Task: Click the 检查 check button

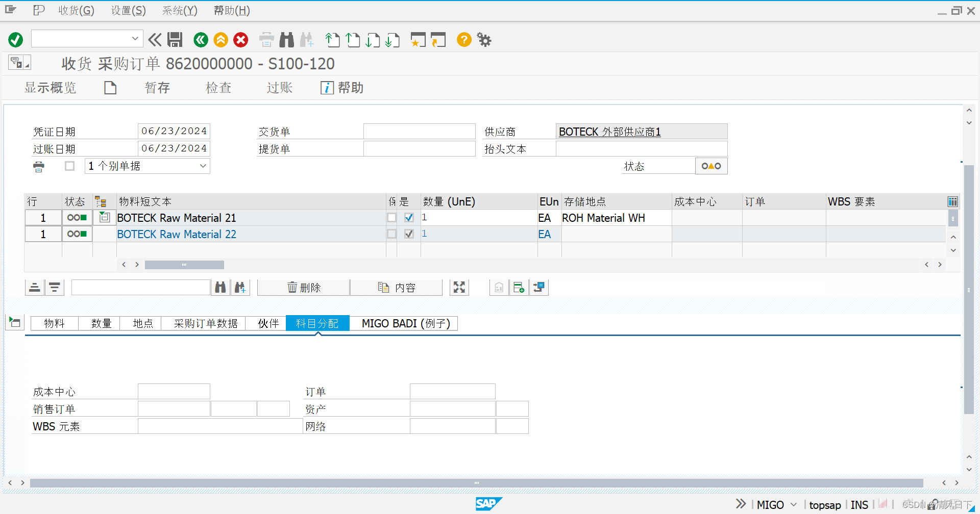Action: [218, 88]
